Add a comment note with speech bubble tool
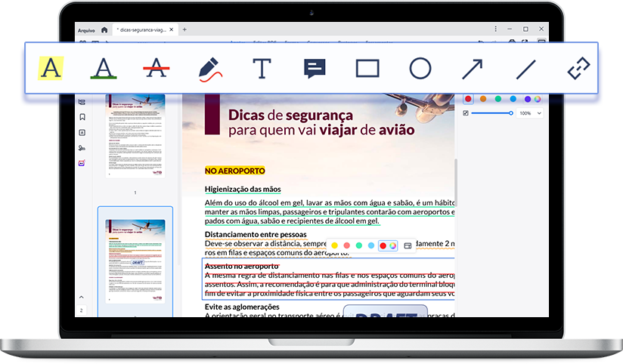The height and width of the screenshot is (364, 623). pyautogui.click(x=315, y=69)
